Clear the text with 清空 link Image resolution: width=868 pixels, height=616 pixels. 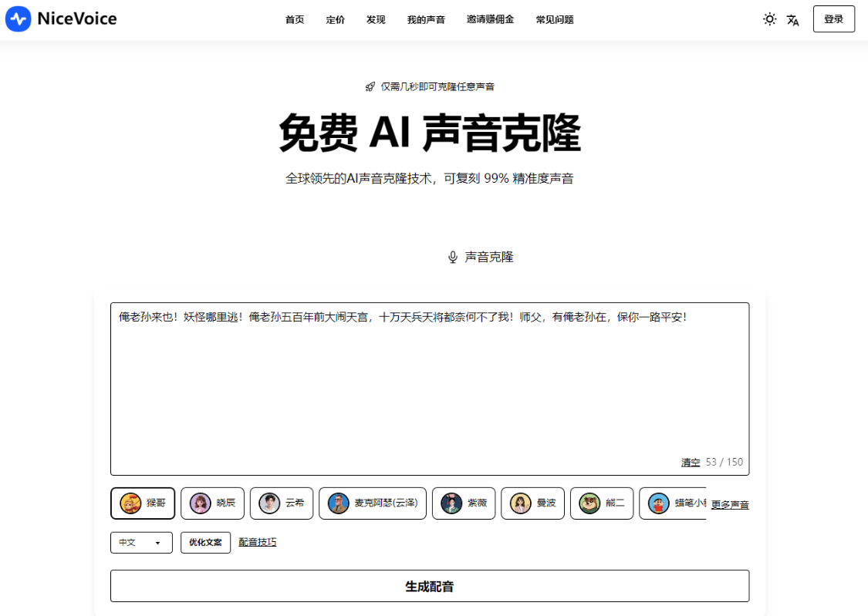pos(690,463)
